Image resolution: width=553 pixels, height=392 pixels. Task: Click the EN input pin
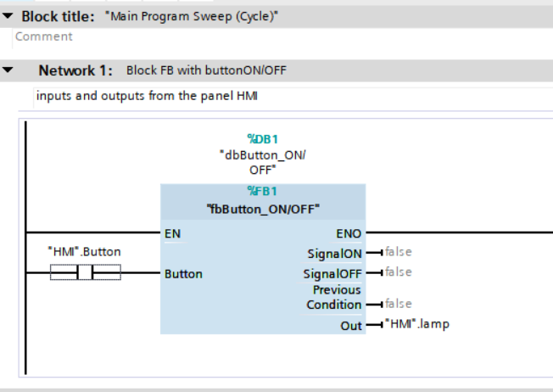point(172,232)
